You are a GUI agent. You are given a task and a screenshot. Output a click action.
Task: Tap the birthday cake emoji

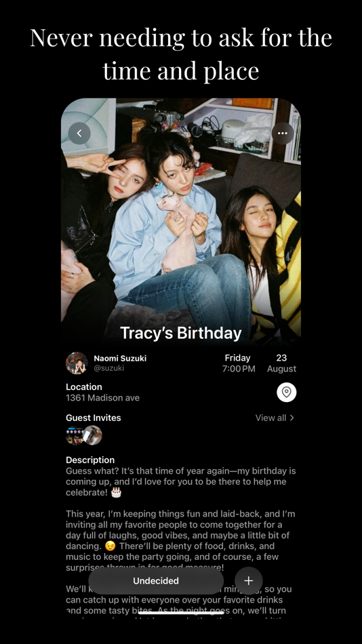point(117,492)
